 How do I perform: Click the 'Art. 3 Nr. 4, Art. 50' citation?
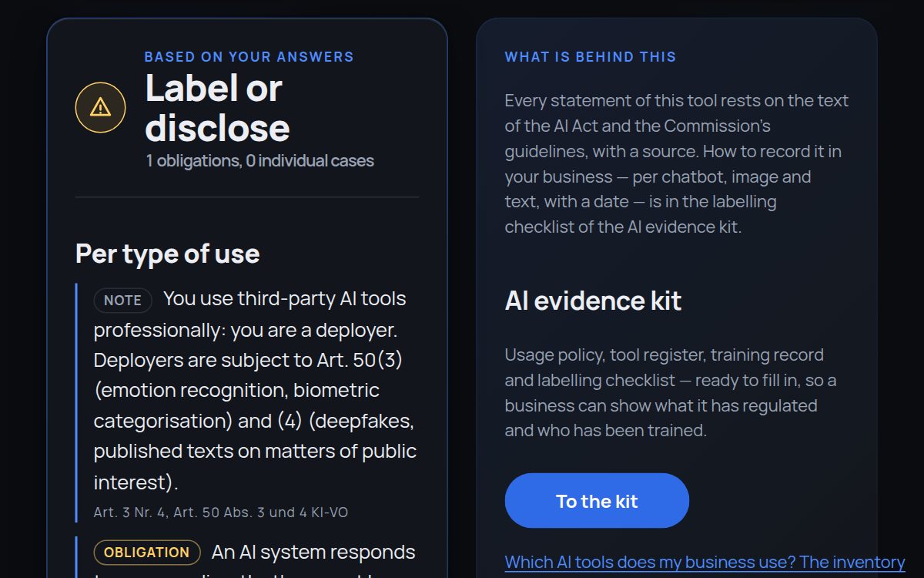[x=221, y=512]
